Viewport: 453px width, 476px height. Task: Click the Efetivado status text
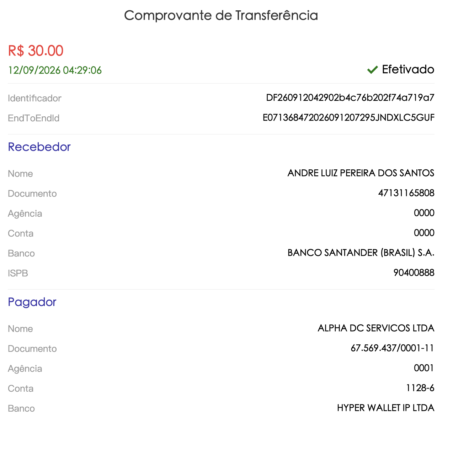pos(408,69)
